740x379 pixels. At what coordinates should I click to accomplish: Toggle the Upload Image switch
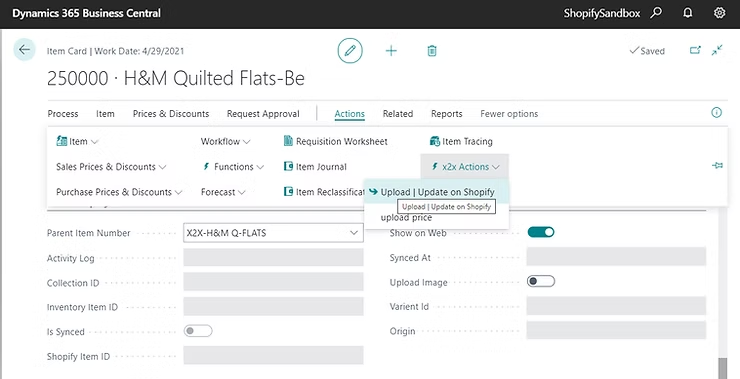point(541,281)
